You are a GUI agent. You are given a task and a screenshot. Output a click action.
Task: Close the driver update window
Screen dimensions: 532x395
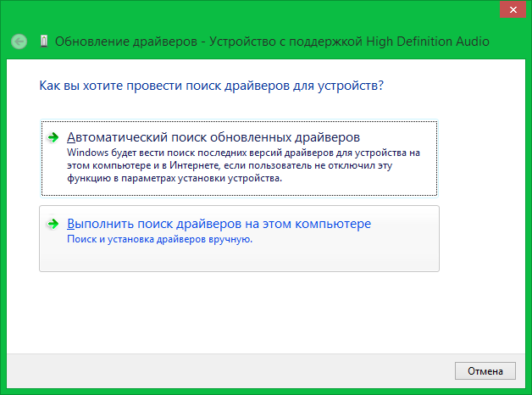tap(508, 11)
